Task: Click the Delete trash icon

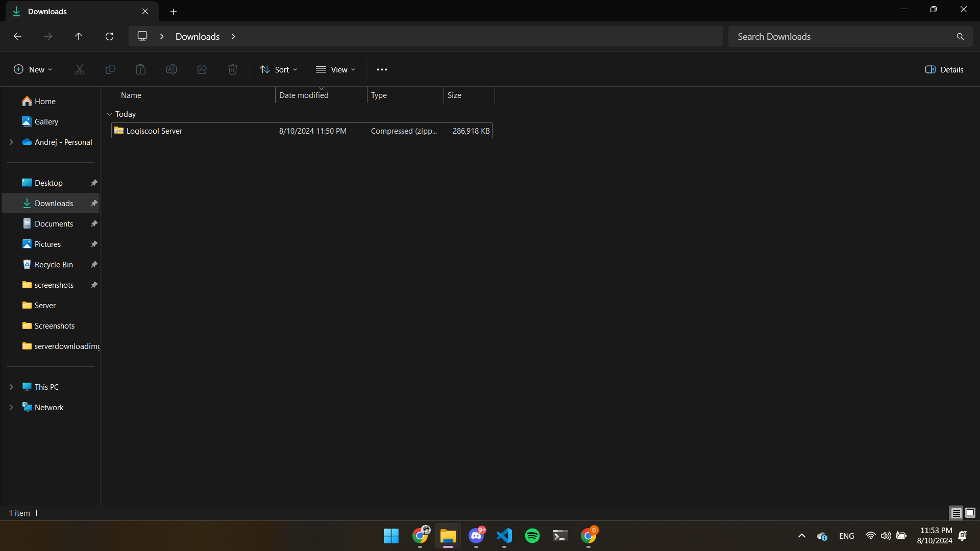Action: tap(233, 69)
